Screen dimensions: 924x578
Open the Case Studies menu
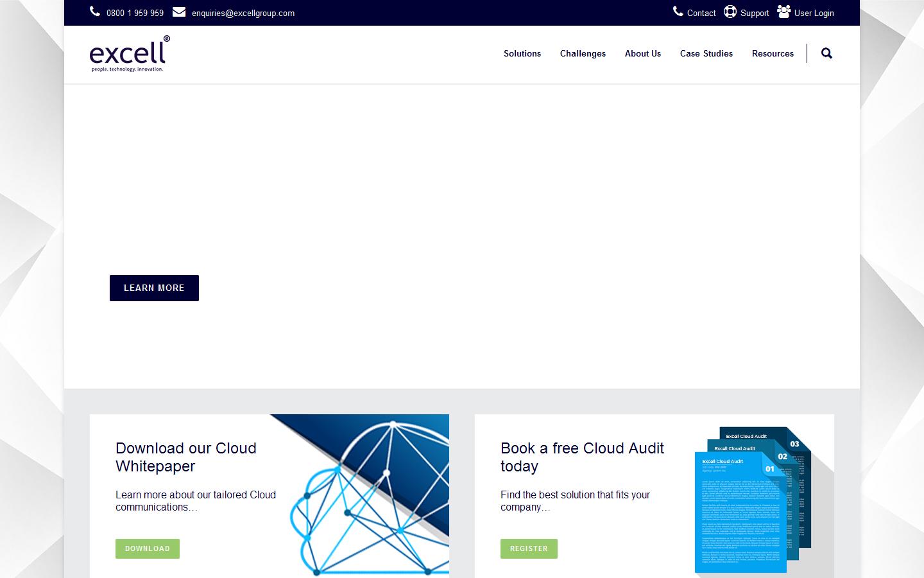point(706,54)
